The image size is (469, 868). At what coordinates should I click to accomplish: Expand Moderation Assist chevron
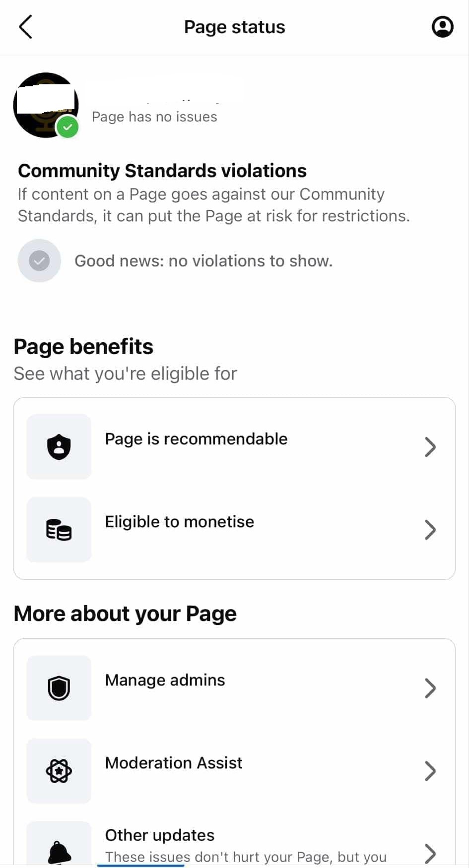pyautogui.click(x=430, y=771)
